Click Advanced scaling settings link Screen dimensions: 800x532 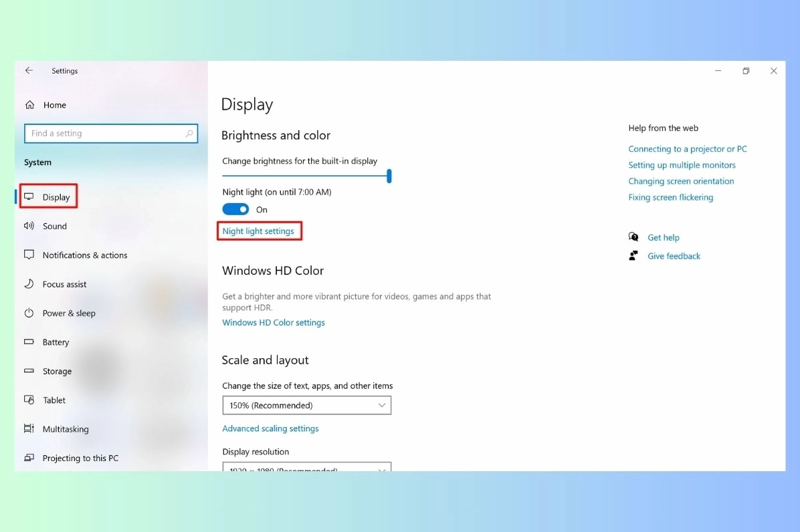(x=270, y=428)
